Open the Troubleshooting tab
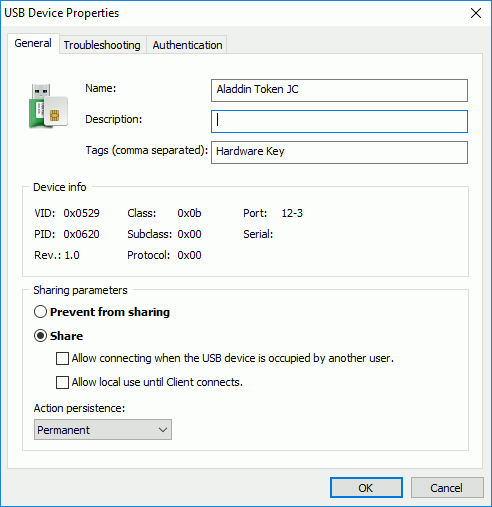The image size is (492, 507). pyautogui.click(x=102, y=45)
